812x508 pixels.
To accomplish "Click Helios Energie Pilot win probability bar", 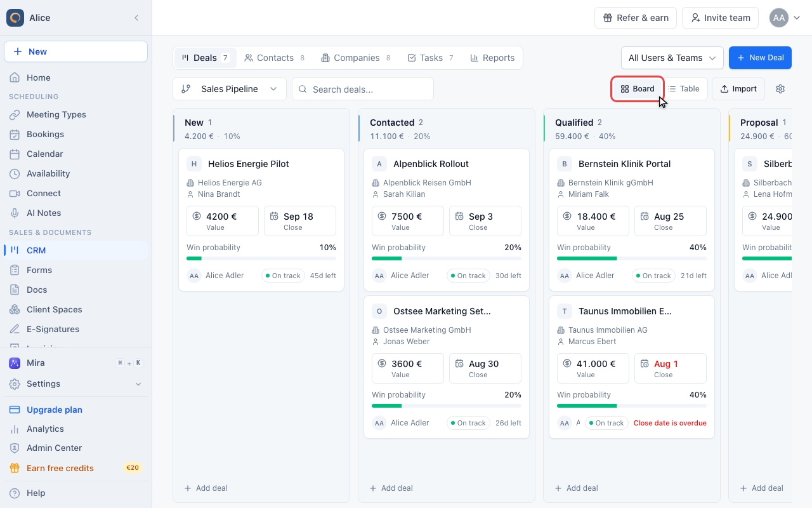I will pyautogui.click(x=261, y=258).
